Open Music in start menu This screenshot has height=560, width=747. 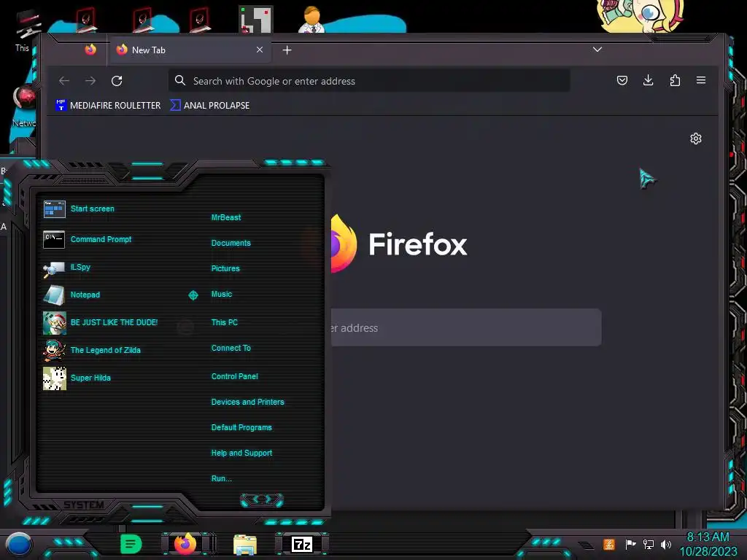[222, 295]
